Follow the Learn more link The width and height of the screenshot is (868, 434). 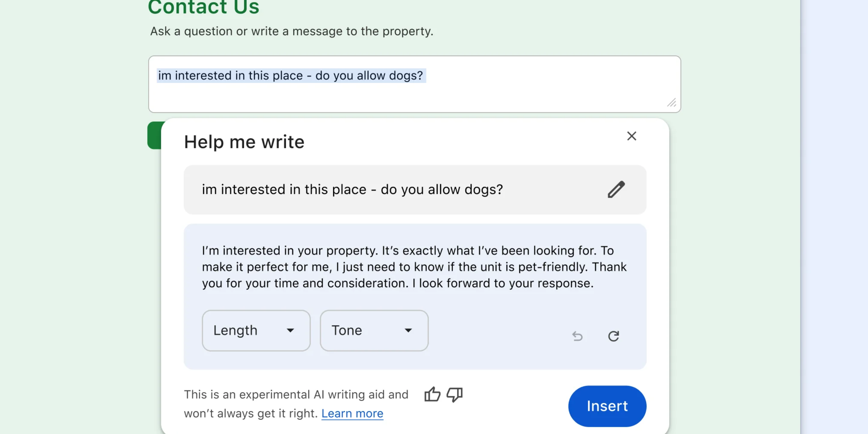[x=352, y=413]
